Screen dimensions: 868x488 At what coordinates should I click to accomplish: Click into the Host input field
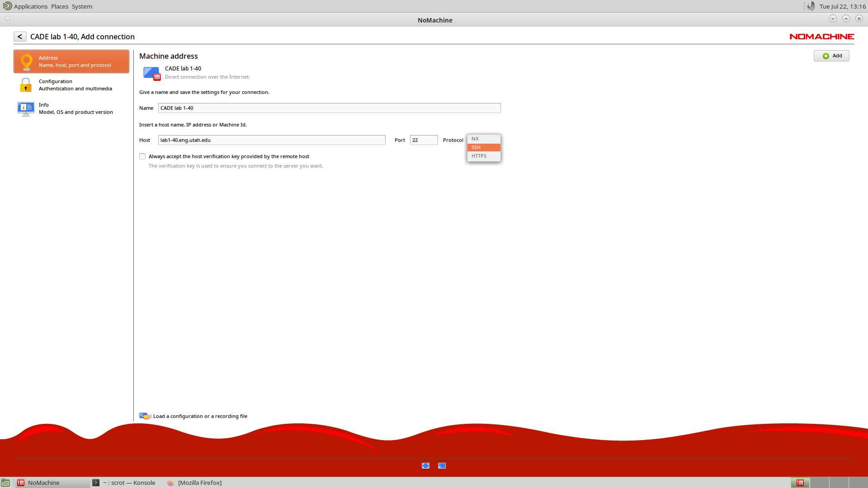pyautogui.click(x=272, y=140)
